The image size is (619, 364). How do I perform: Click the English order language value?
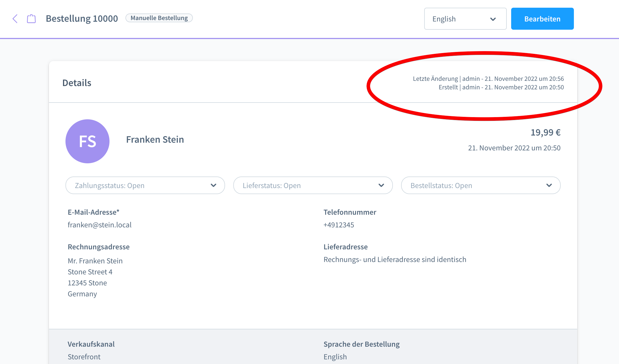[x=335, y=357]
